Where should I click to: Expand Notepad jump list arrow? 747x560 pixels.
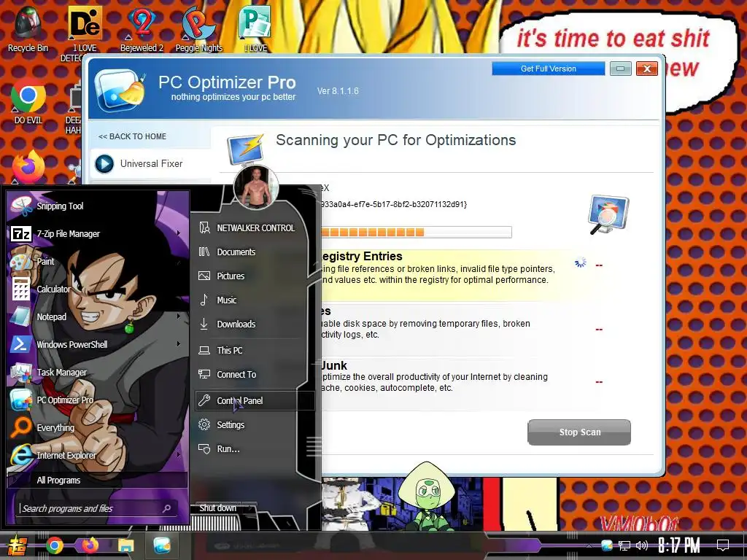click(178, 316)
